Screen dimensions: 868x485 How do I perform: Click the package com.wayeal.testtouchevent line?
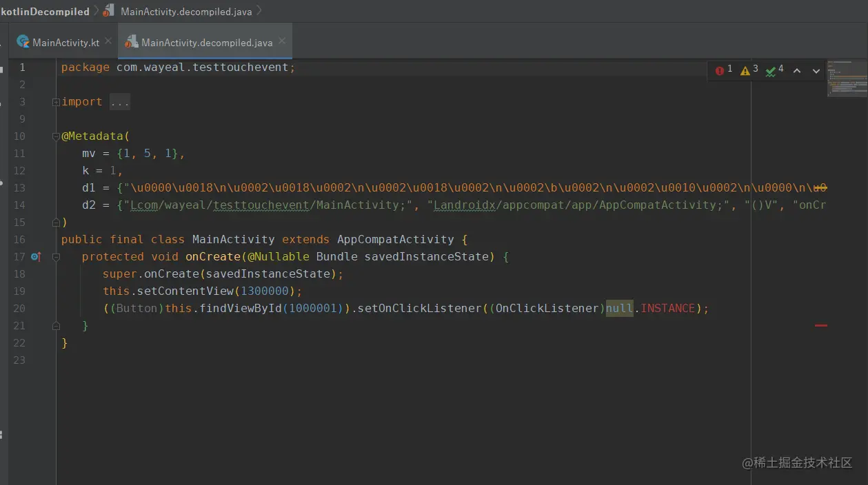click(x=178, y=68)
